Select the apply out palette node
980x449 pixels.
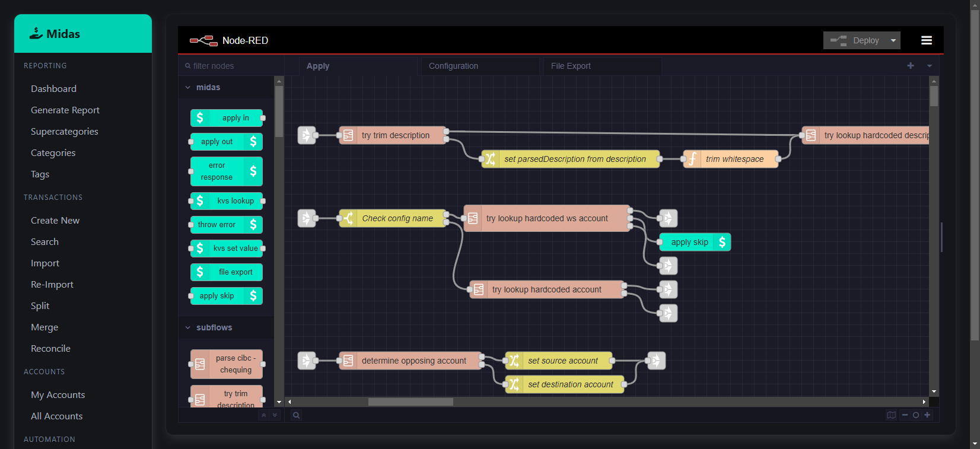pyautogui.click(x=227, y=142)
